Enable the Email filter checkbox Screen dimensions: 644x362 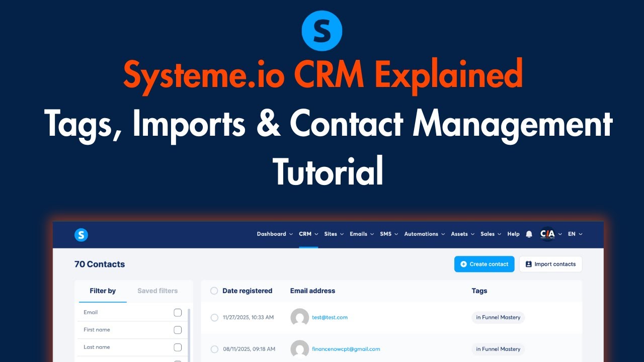point(178,313)
